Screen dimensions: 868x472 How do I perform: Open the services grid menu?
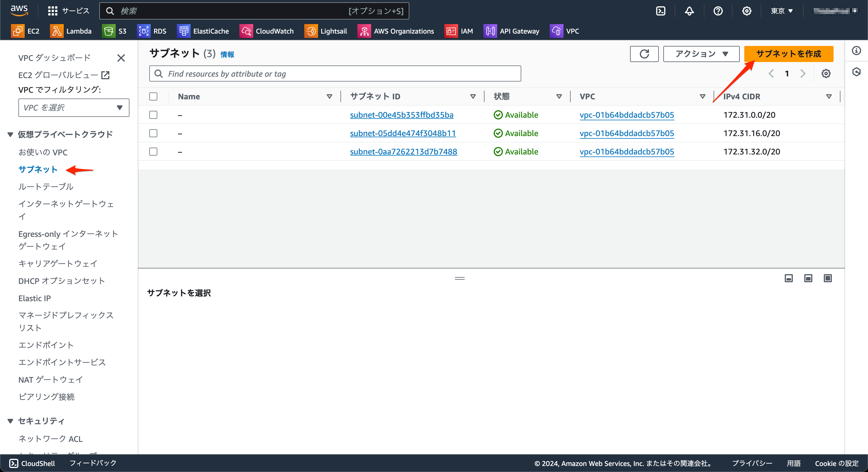click(53, 11)
